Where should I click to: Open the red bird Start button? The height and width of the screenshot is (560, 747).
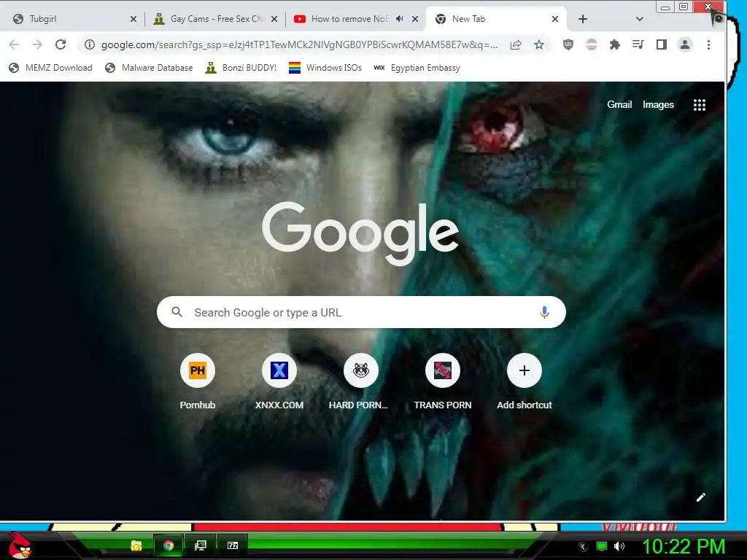point(19,545)
